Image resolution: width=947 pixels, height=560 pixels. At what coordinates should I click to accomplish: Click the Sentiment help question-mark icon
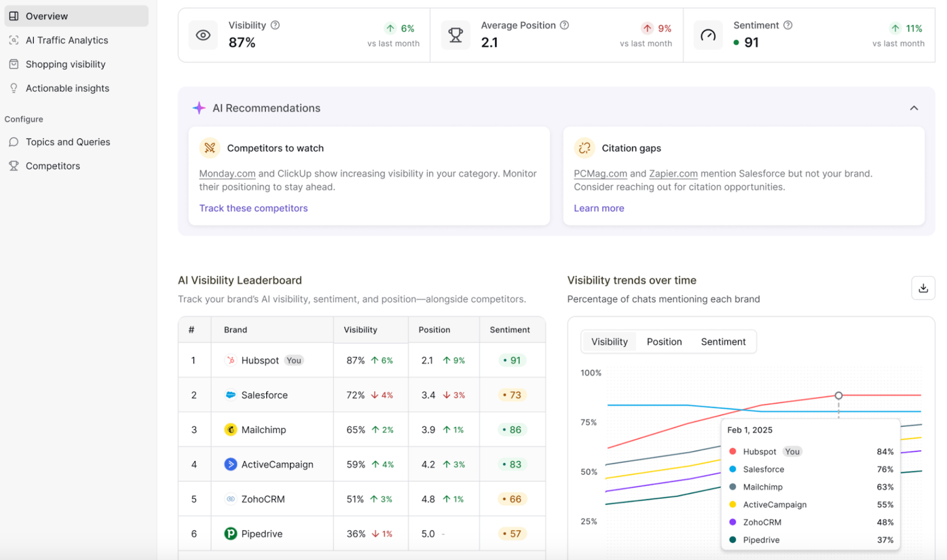click(x=788, y=25)
